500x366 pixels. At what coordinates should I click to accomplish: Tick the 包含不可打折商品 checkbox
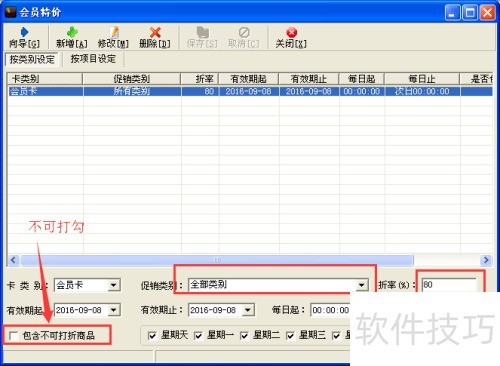pyautogui.click(x=14, y=335)
